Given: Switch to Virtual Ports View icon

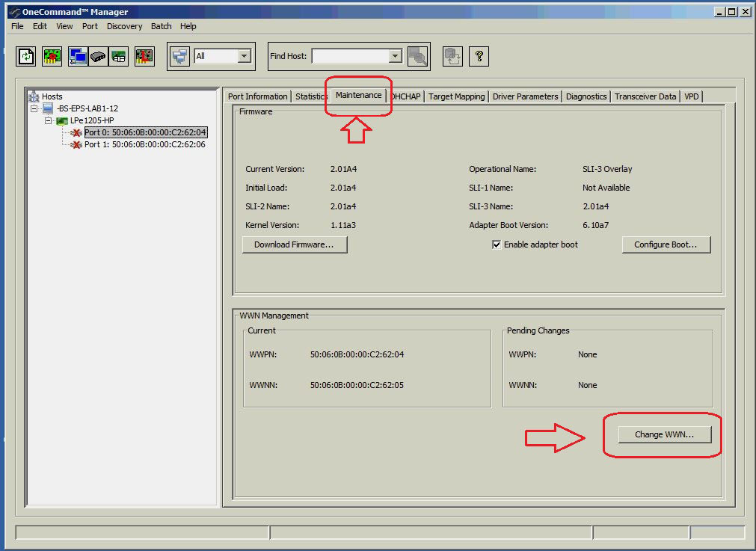Looking at the screenshot, I should pyautogui.click(x=119, y=56).
